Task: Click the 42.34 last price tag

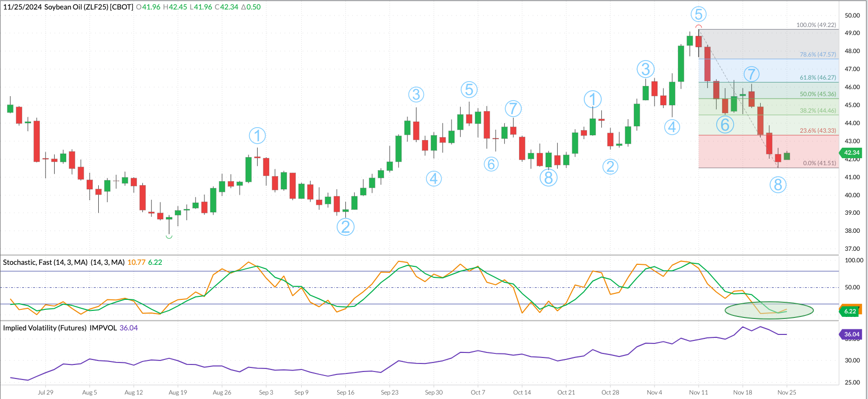Action: pyautogui.click(x=851, y=153)
